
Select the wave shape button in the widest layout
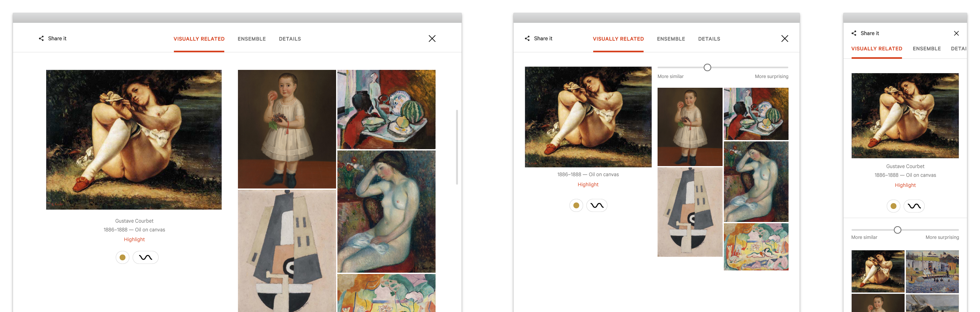point(145,258)
